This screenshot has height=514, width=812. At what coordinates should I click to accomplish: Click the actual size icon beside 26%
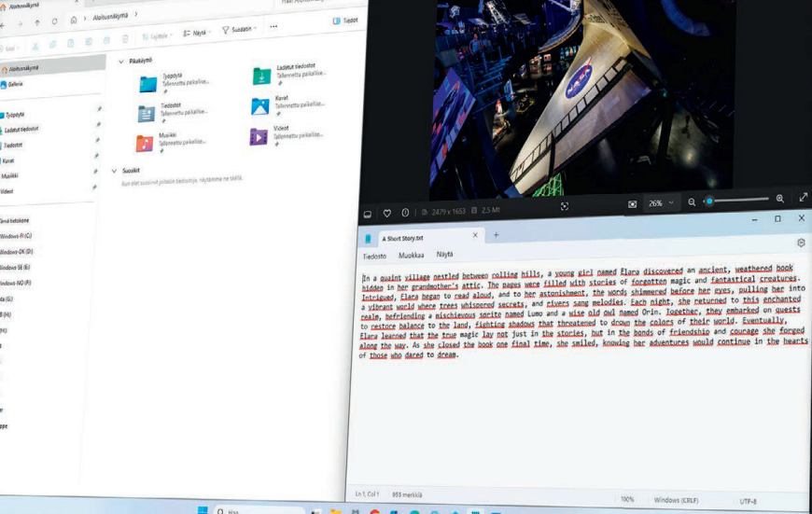[x=632, y=204]
